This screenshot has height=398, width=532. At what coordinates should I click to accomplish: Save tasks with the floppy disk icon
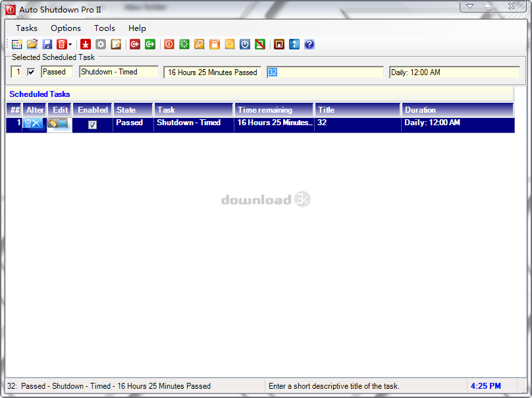47,44
